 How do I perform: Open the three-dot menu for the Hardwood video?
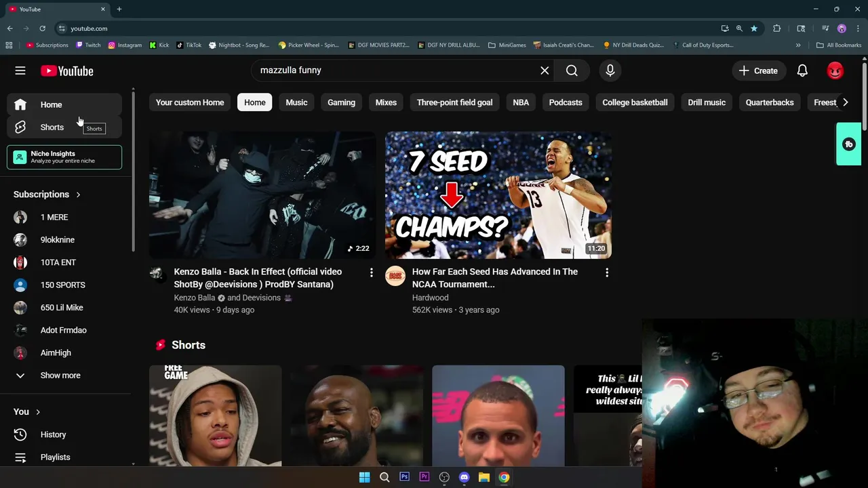point(607,272)
